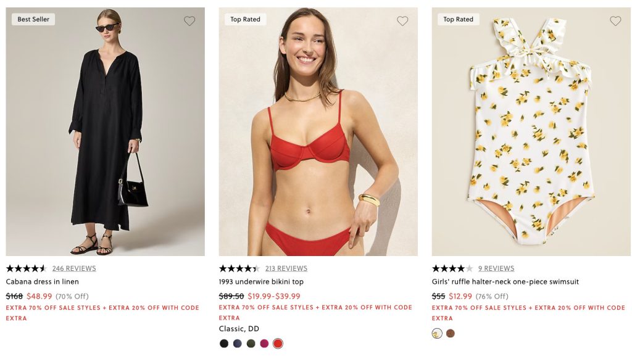
Task: Choose the olive green bikini color swatch
Action: coord(251,344)
